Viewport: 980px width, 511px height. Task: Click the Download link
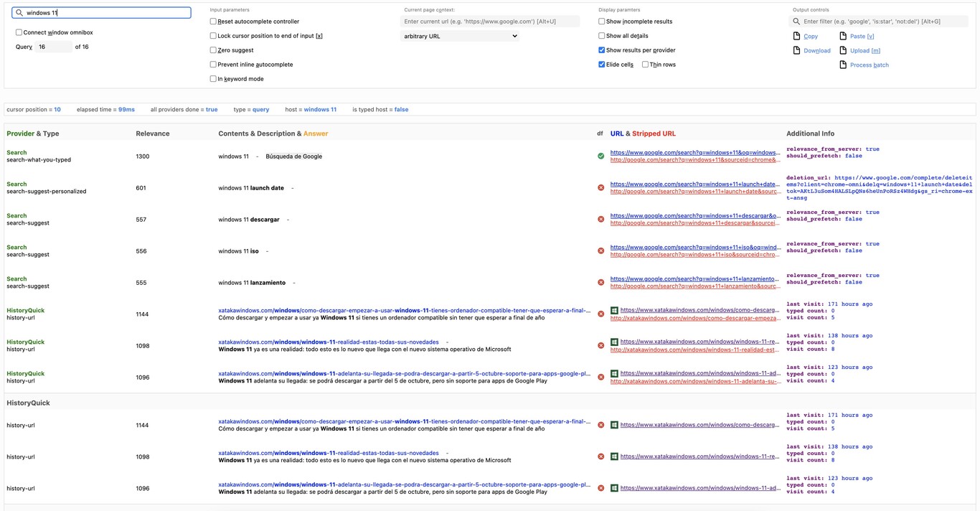point(817,50)
